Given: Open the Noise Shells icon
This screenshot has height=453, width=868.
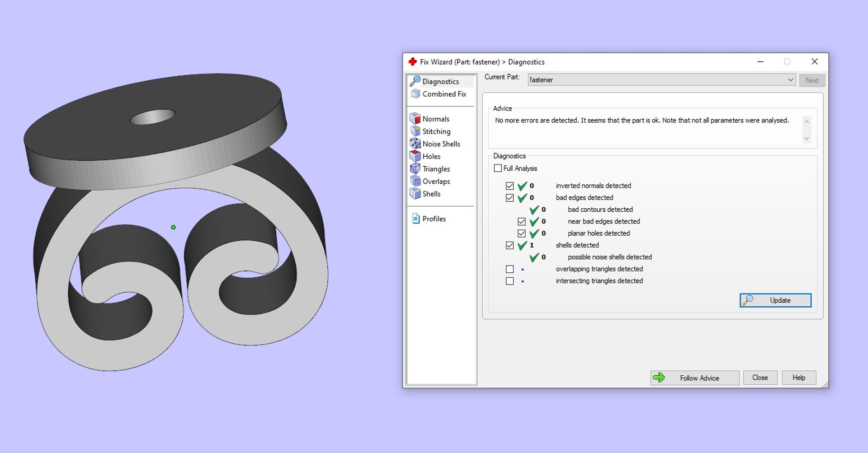Looking at the screenshot, I should tap(415, 144).
